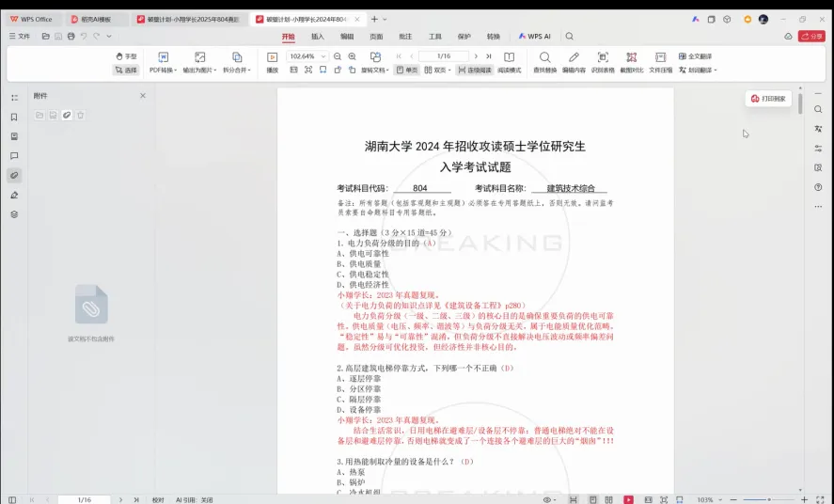Switch to the 工具 ribbon tab
This screenshot has height=504, width=834.
435,37
